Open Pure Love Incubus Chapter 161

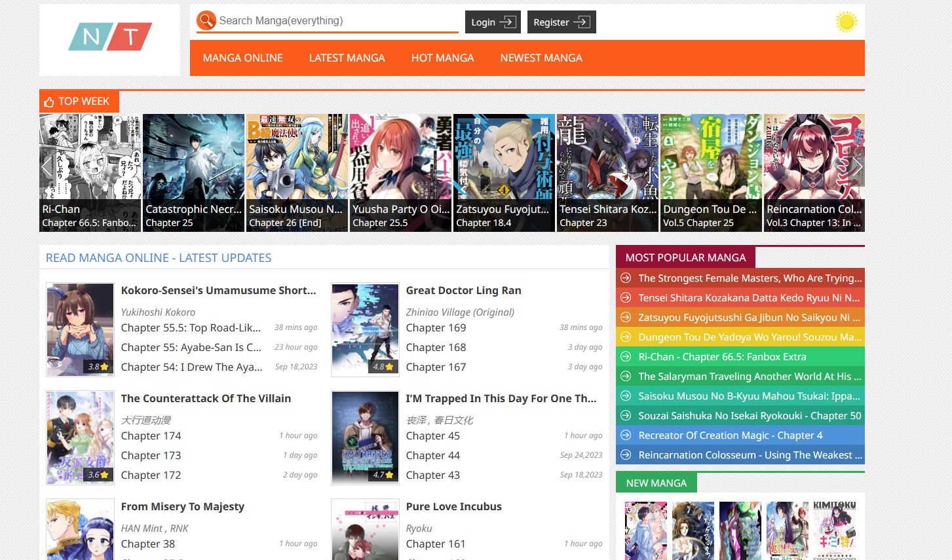[x=435, y=544]
